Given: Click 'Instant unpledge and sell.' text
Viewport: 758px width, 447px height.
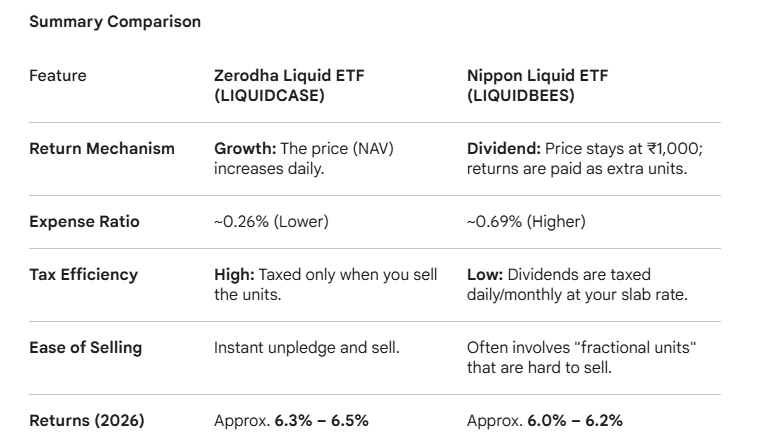Looking at the screenshot, I should [x=300, y=348].
